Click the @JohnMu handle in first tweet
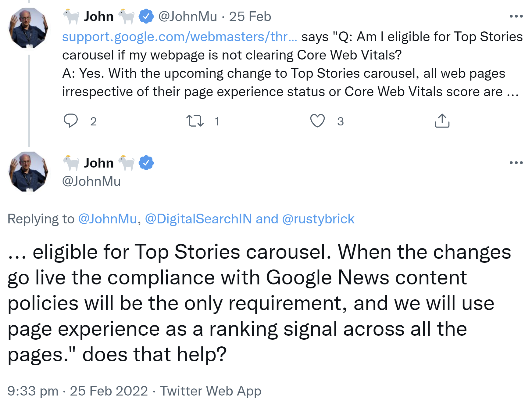The image size is (532, 412). point(187,16)
